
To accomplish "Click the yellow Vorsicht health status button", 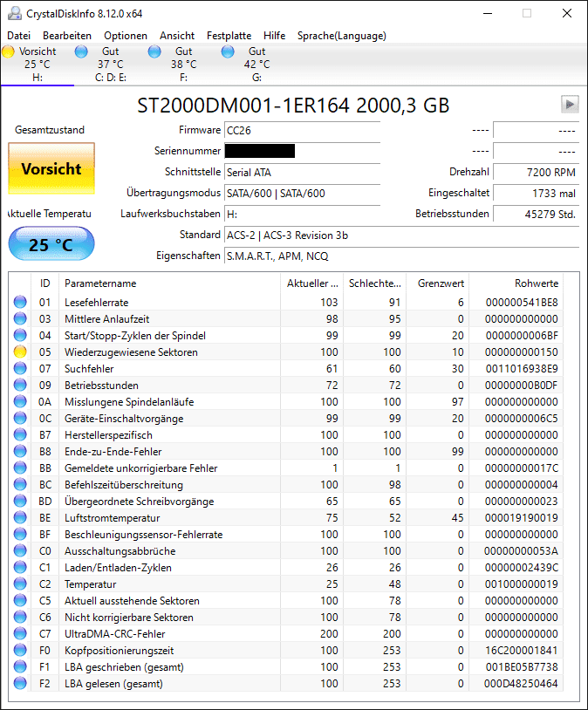I will tap(51, 168).
